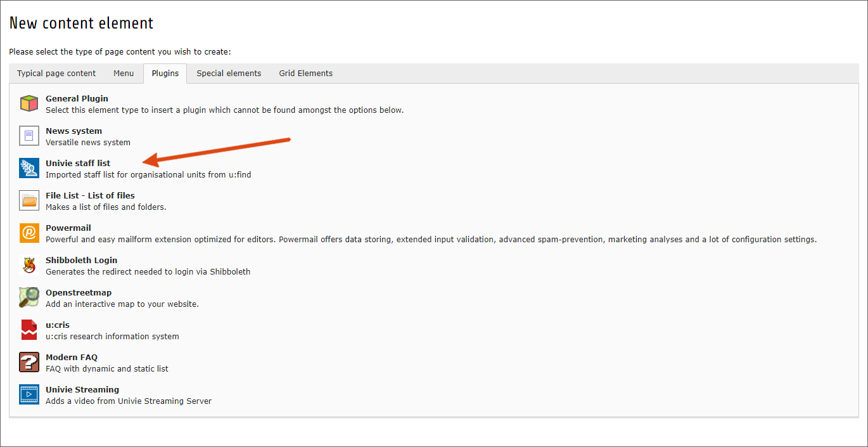Select the News system title
This screenshot has width=868, height=447.
73,131
